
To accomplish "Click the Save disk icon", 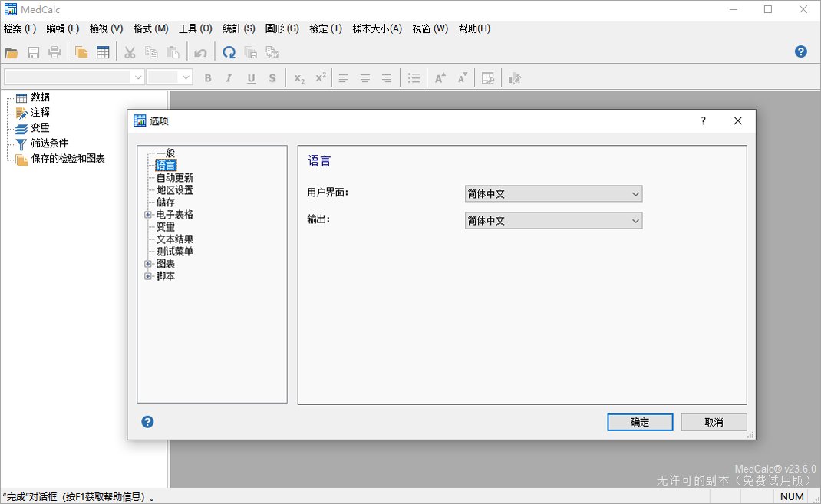I will (x=34, y=52).
